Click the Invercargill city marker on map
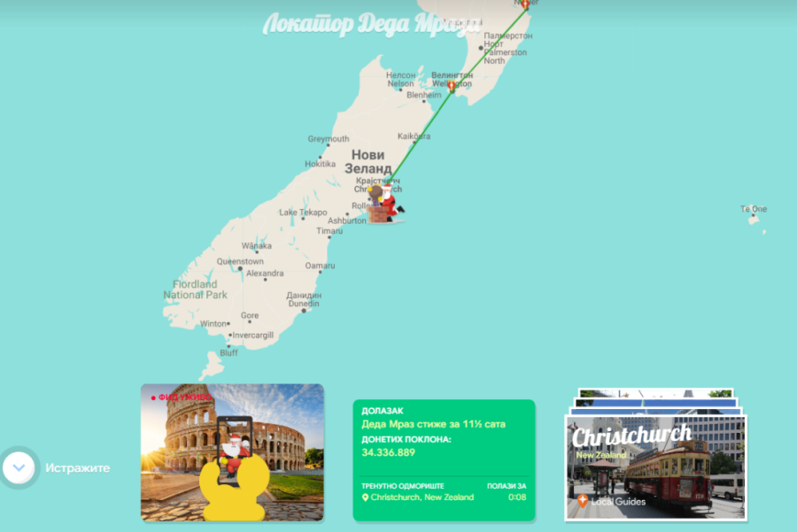This screenshot has width=797, height=532. 230,335
